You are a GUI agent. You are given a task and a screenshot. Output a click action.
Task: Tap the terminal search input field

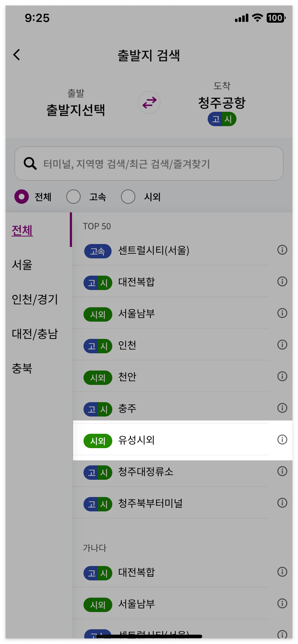[149, 163]
